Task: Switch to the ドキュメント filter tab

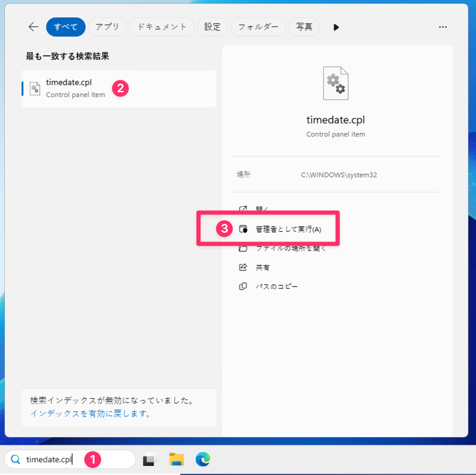Action: click(x=162, y=27)
